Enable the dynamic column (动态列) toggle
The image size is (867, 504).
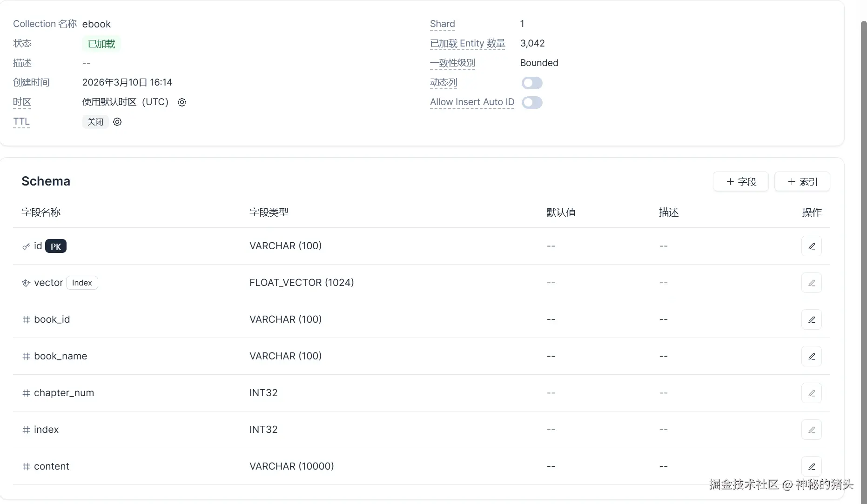(x=532, y=83)
